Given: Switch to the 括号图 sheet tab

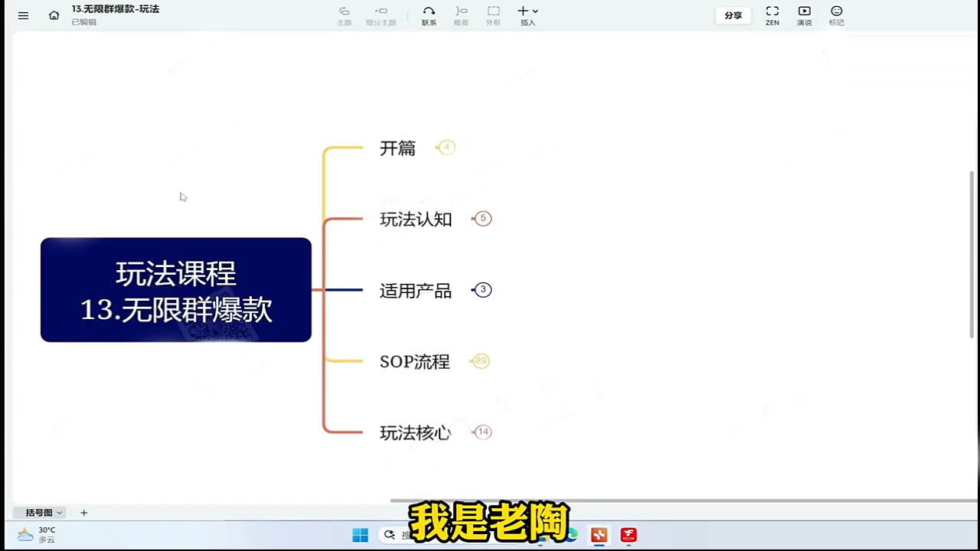Looking at the screenshot, I should click(x=36, y=512).
